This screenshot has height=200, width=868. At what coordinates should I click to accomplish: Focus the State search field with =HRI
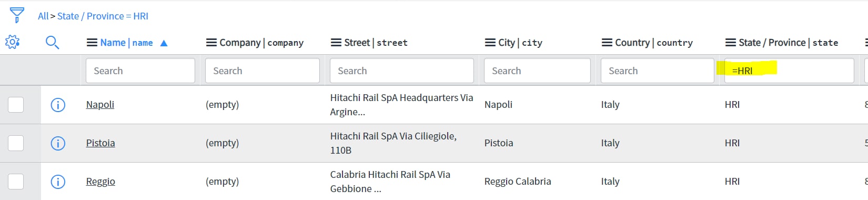coord(789,71)
